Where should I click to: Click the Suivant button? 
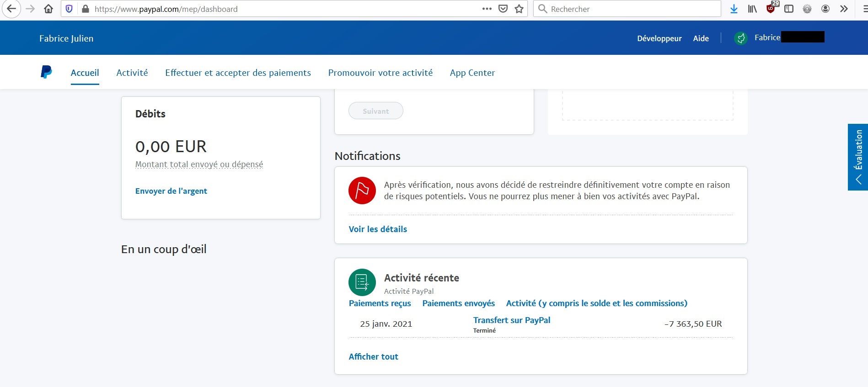pyautogui.click(x=376, y=111)
